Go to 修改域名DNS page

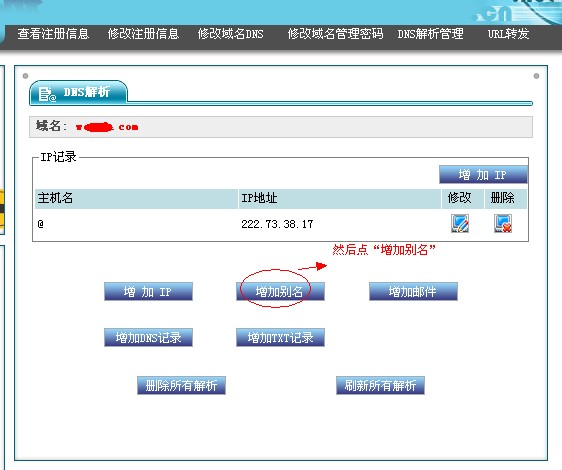230,34
